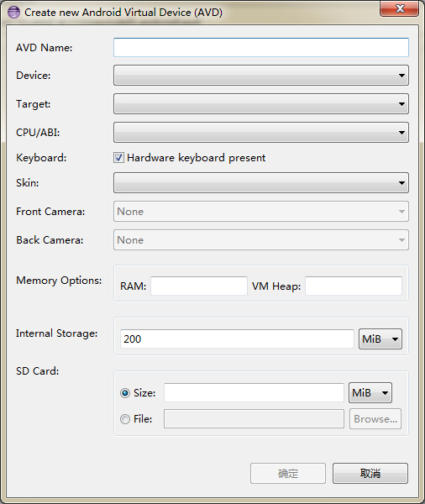Viewport: 425px width, 504px height.
Task: Click the 取消 cancel button
Action: [370, 473]
